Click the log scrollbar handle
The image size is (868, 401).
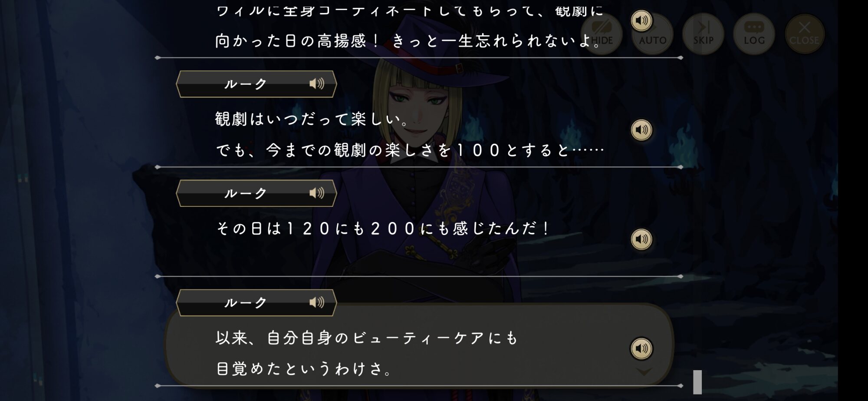pyautogui.click(x=697, y=382)
